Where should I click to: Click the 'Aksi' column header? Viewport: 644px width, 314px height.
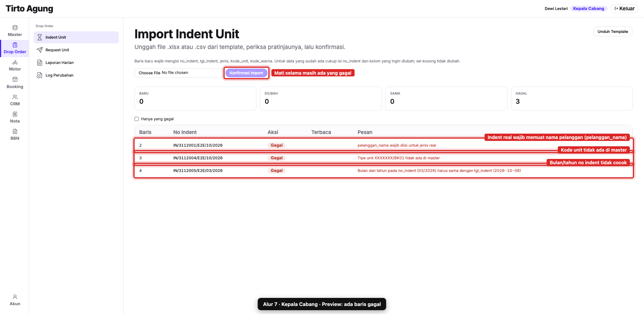(x=273, y=132)
